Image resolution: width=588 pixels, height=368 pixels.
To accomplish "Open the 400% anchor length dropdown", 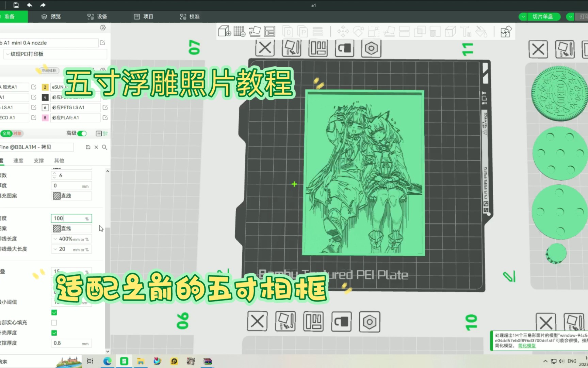I will (71, 239).
